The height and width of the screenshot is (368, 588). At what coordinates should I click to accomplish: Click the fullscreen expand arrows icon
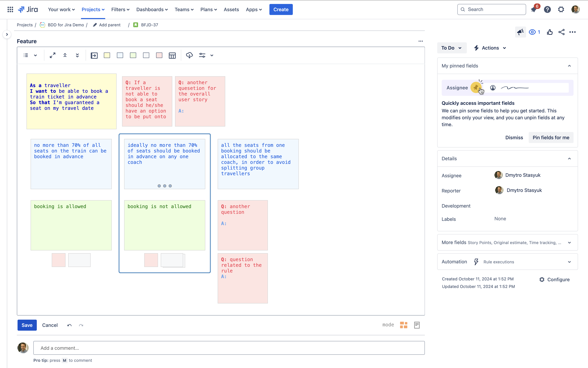point(52,55)
